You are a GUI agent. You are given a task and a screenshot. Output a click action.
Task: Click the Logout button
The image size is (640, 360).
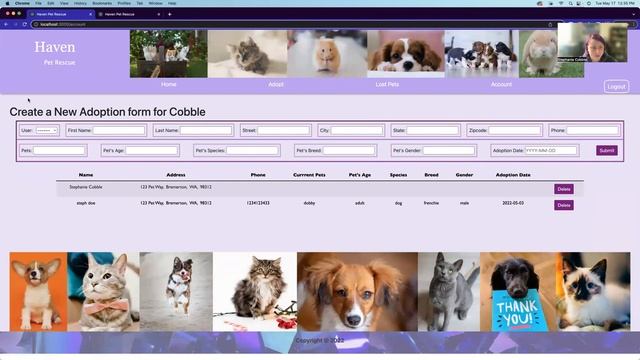click(616, 87)
